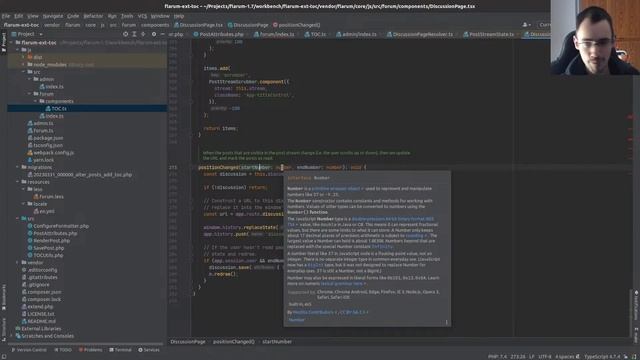Toggle the Project tool window side tab
This screenshot has width=640, height=360.
pos(4,42)
